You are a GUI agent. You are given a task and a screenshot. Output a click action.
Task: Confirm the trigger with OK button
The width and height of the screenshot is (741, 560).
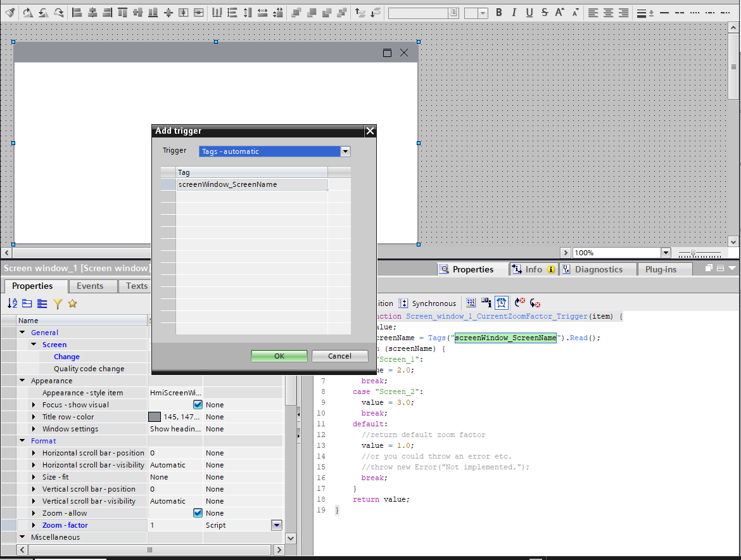279,356
